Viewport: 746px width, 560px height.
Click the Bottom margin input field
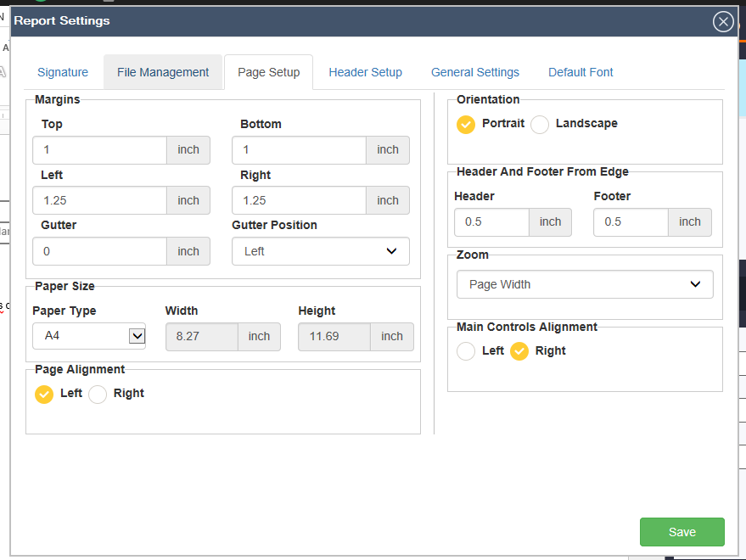point(299,150)
